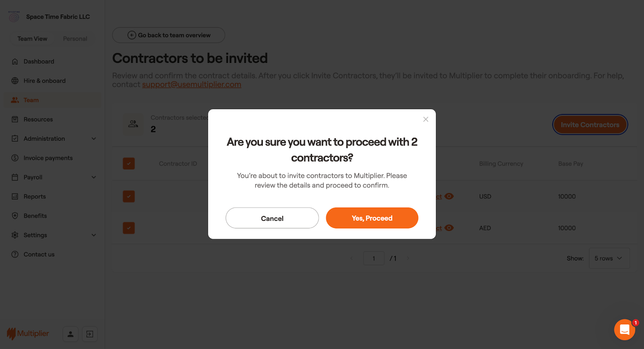Open Invoice payments in sidebar
The height and width of the screenshot is (349, 644).
[48, 158]
